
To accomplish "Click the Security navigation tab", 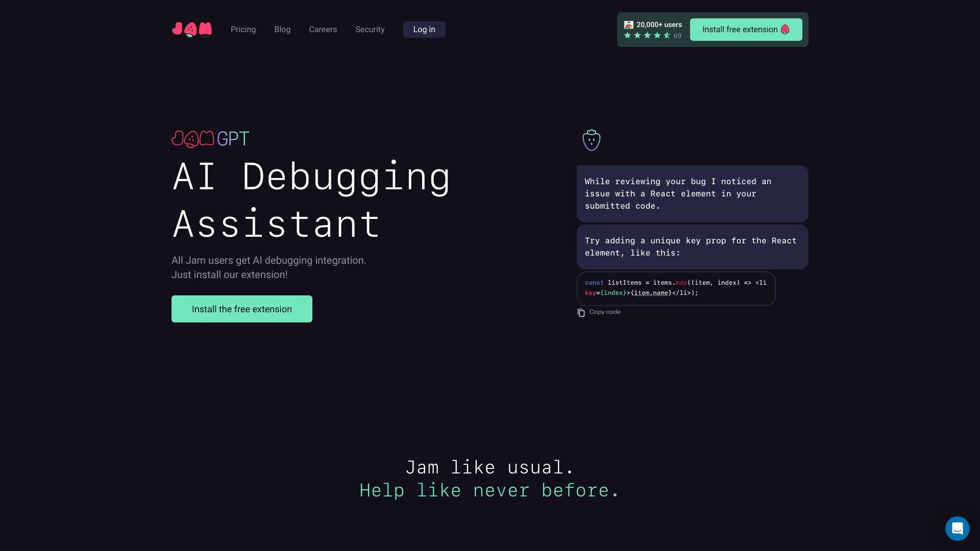I will (370, 29).
